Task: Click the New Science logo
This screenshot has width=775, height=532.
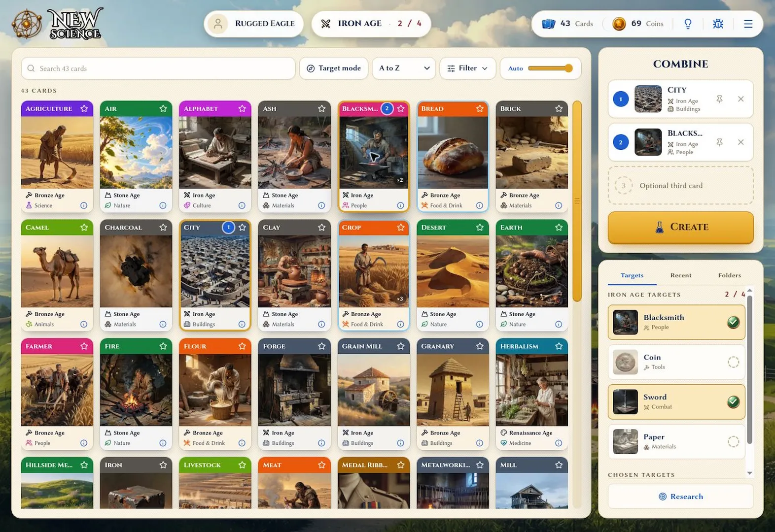Action: [x=58, y=24]
